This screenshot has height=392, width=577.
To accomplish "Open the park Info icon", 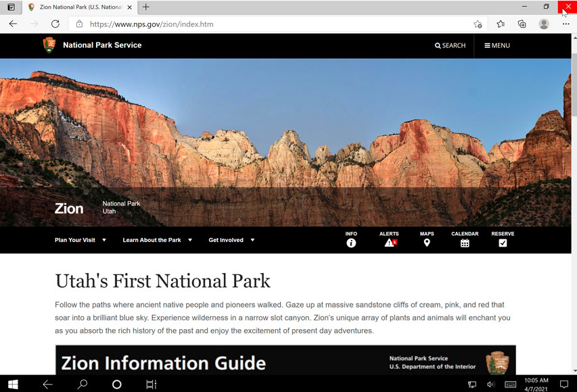I will tap(351, 243).
